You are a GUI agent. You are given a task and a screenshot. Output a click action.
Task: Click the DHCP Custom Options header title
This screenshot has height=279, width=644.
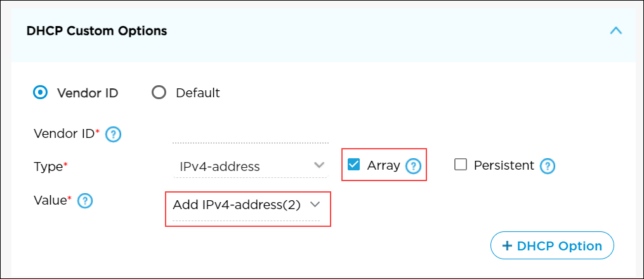pos(97,31)
